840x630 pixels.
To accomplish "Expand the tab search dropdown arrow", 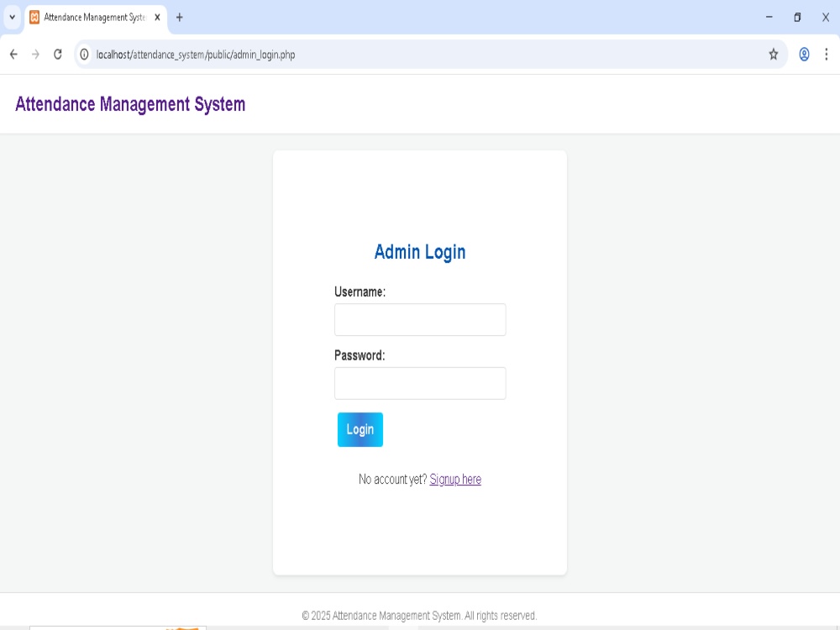I will pos(12,17).
